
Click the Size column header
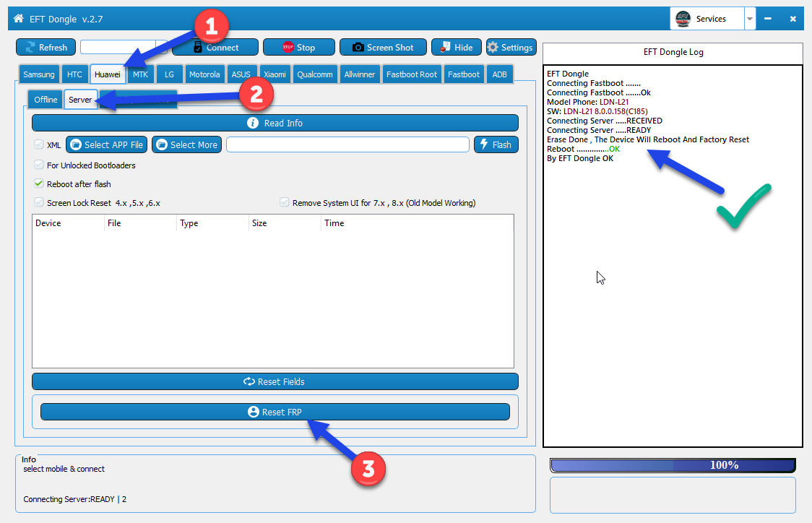click(x=285, y=223)
